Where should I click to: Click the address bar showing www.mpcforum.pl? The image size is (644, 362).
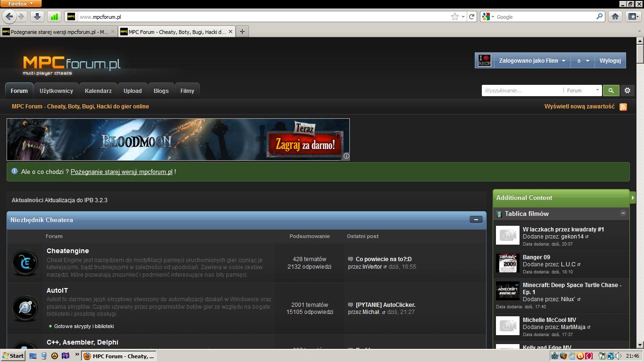coord(264,16)
